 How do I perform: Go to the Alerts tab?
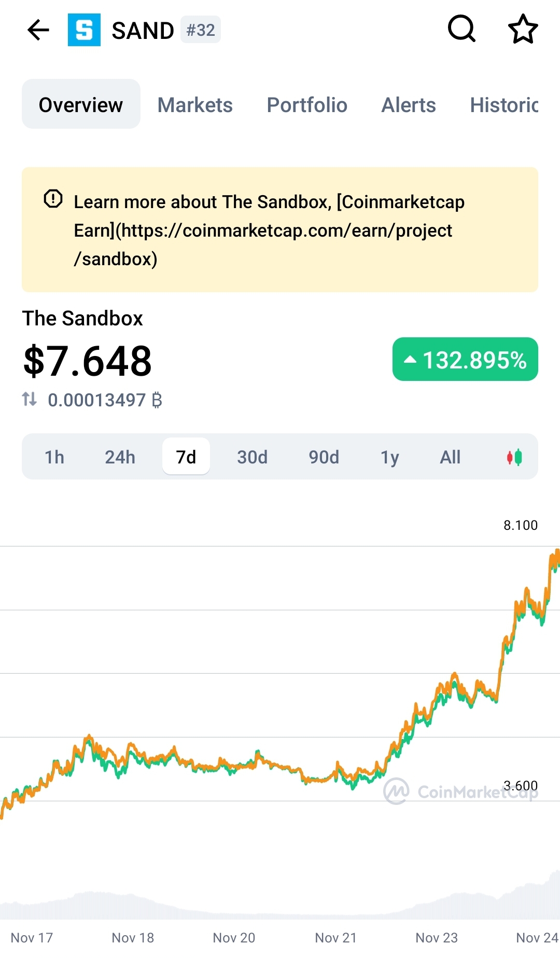pyautogui.click(x=409, y=105)
